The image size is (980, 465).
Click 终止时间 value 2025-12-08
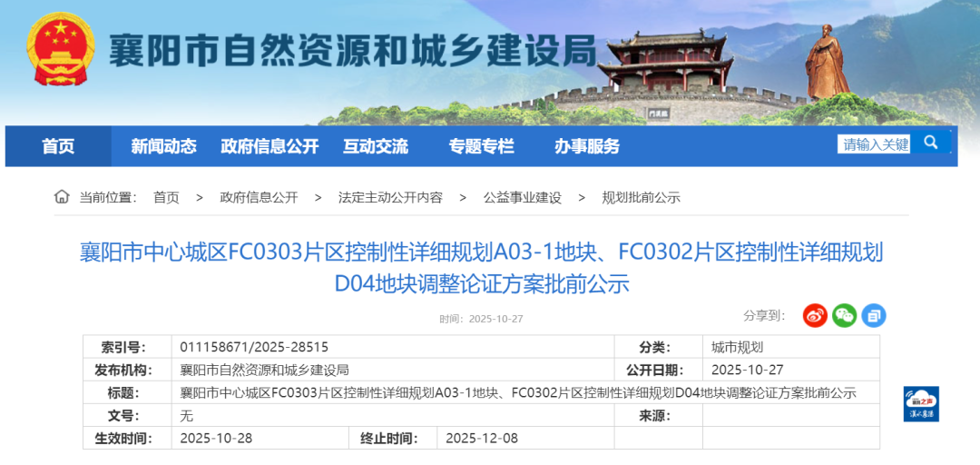point(482,438)
